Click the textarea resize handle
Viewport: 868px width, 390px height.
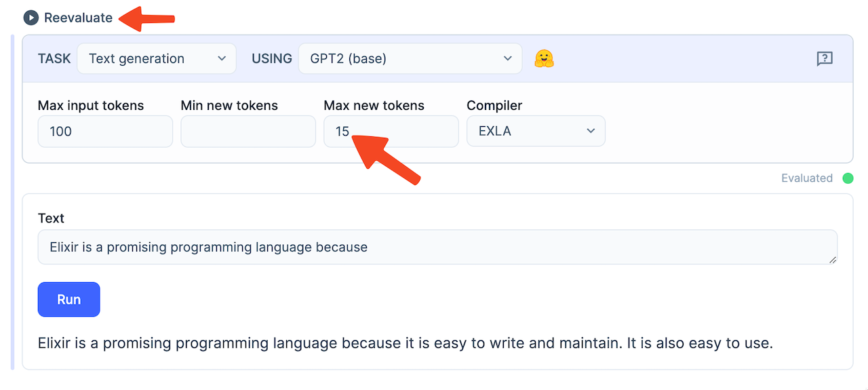pos(832,259)
